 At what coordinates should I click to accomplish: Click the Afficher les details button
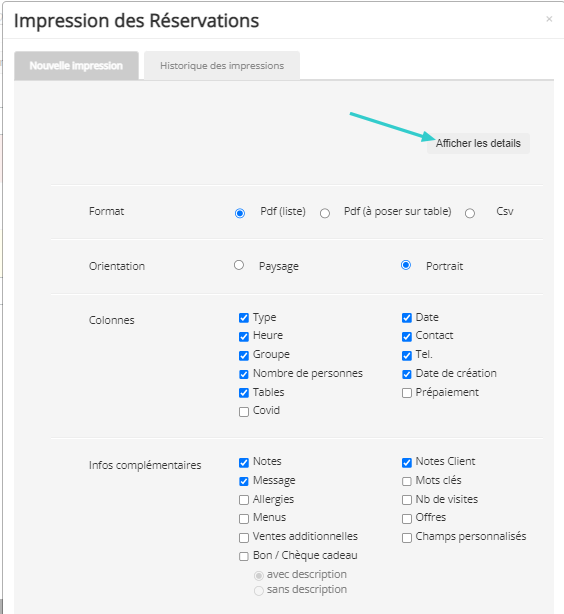coord(478,143)
